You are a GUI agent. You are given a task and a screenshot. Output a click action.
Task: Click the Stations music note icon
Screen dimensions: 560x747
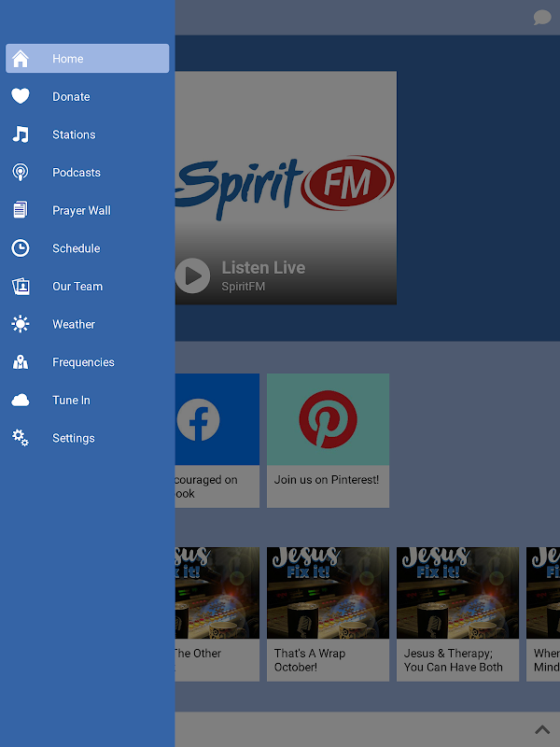coord(21,134)
